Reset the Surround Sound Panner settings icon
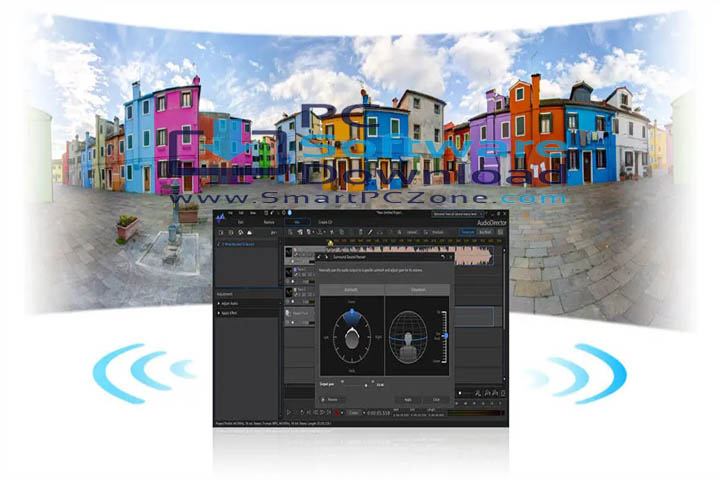 pyautogui.click(x=443, y=257)
